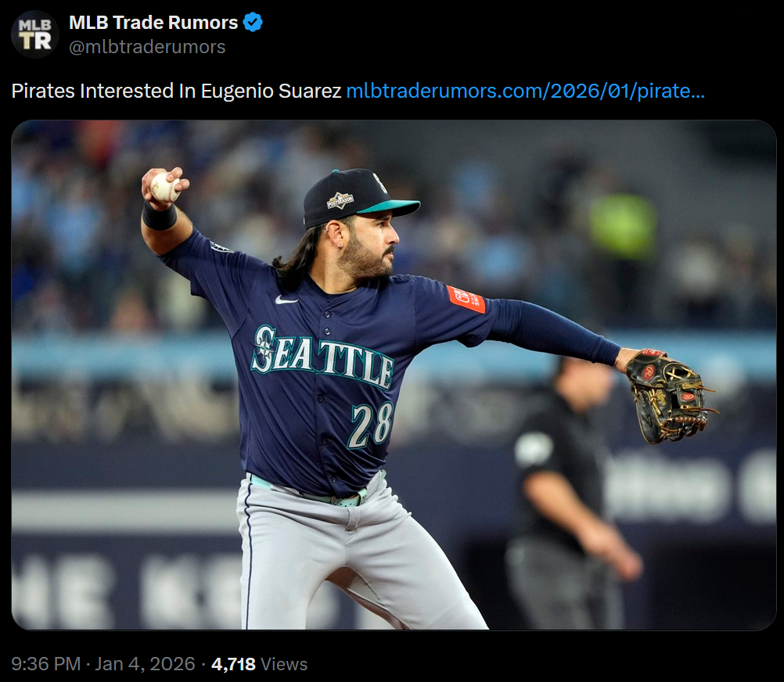
Task: Click the 9:36 PM timestamp
Action: (x=45, y=664)
